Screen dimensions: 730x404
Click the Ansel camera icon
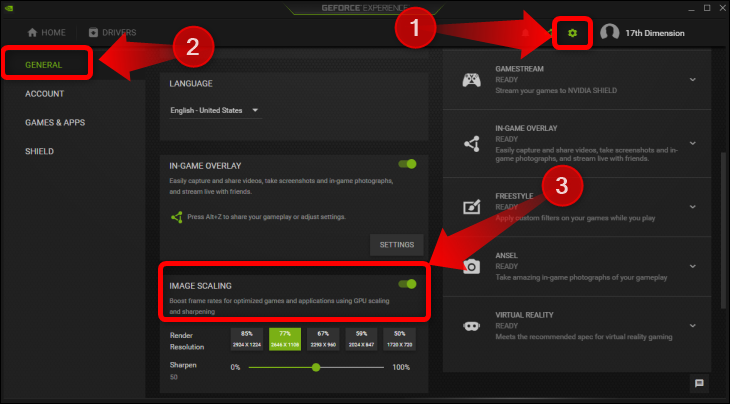471,266
